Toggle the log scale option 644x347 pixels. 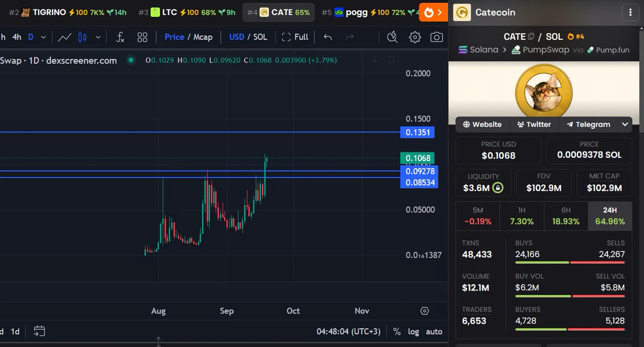click(x=413, y=331)
